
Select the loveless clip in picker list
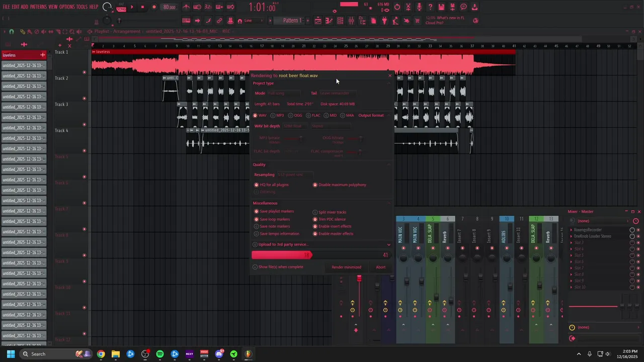24,55
